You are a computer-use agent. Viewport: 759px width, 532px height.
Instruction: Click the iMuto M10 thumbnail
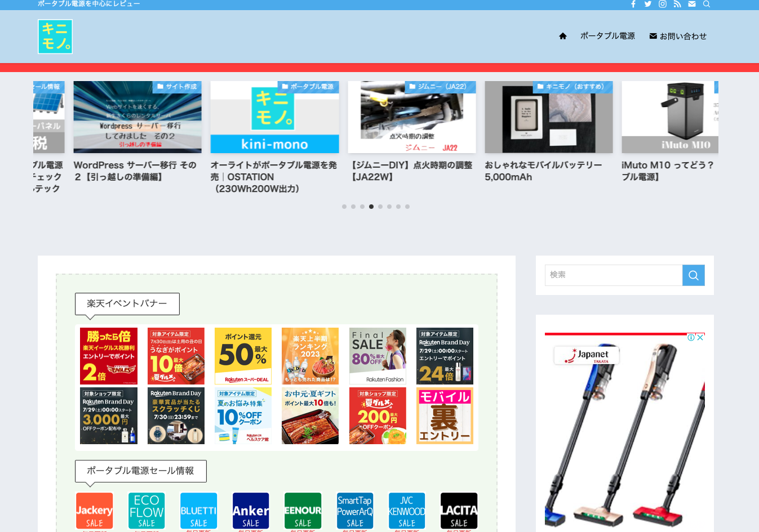point(670,117)
